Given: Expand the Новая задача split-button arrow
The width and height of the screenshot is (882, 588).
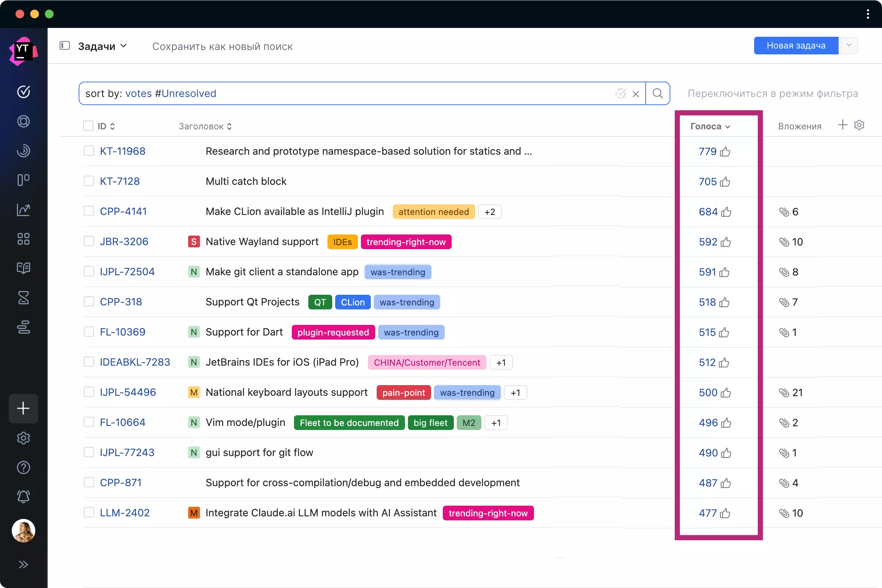Looking at the screenshot, I should (x=849, y=45).
